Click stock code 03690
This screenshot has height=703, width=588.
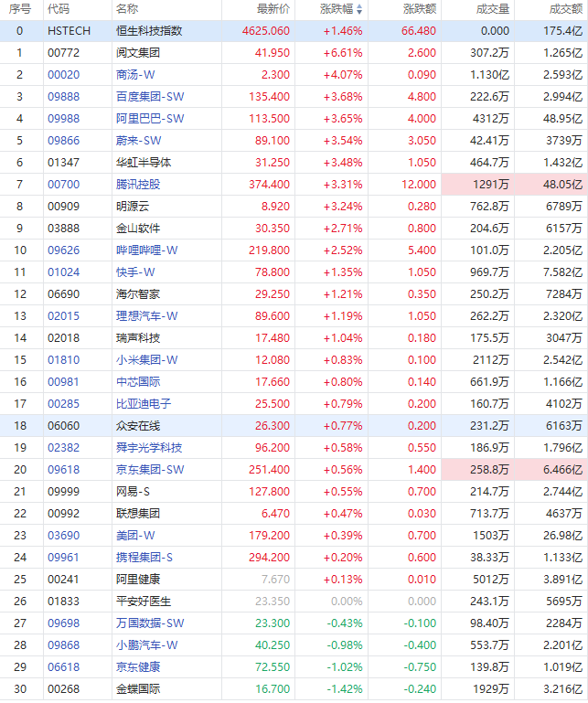click(64, 536)
